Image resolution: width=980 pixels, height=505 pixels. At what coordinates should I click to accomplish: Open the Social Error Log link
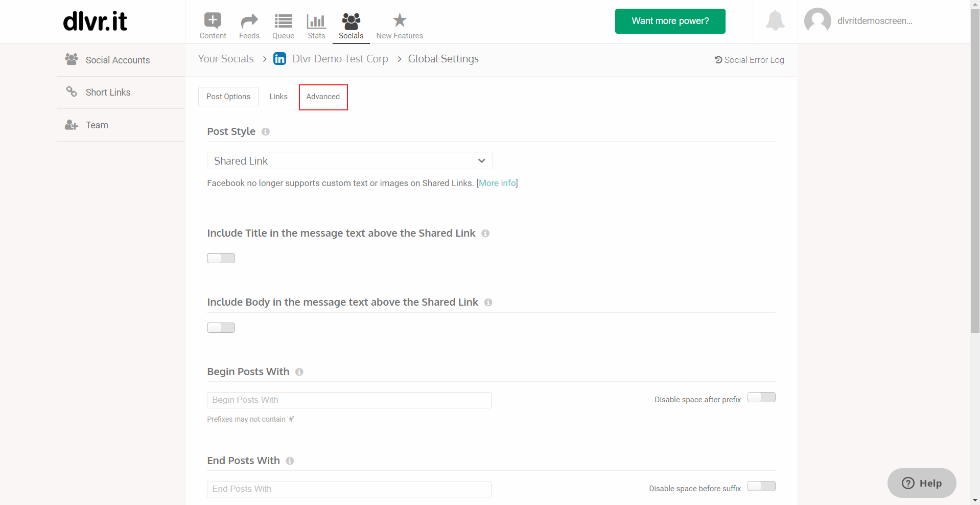coord(749,60)
